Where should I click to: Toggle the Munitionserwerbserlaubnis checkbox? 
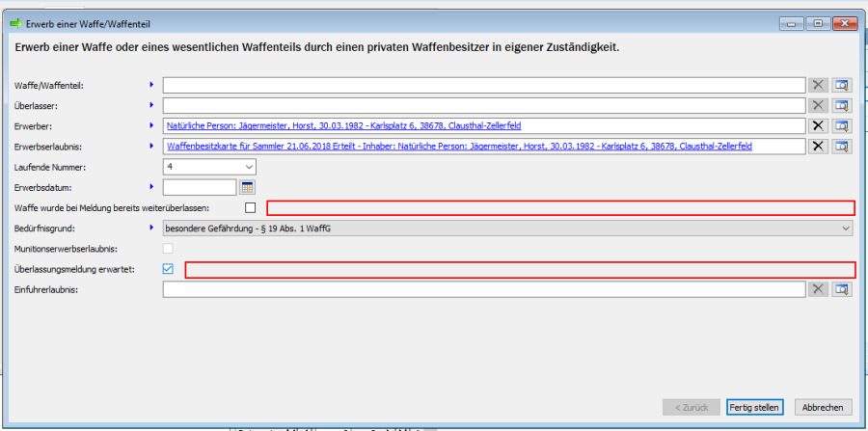[x=169, y=249]
